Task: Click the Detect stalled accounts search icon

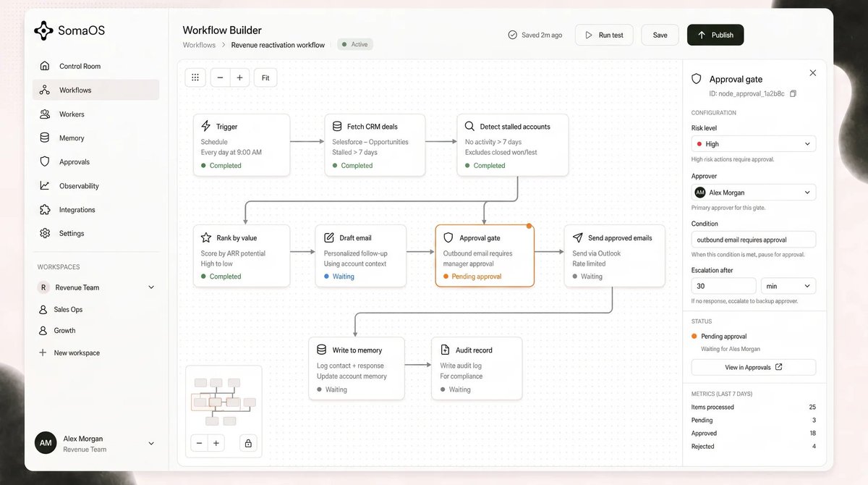Action: click(469, 126)
